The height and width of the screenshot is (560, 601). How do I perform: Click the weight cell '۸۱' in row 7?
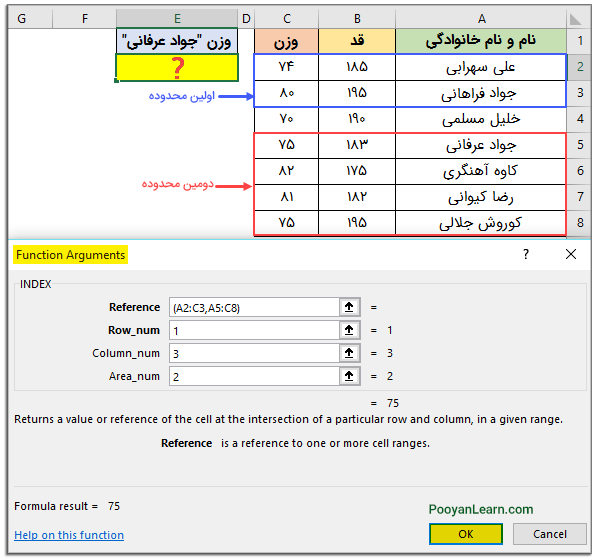[x=286, y=197]
